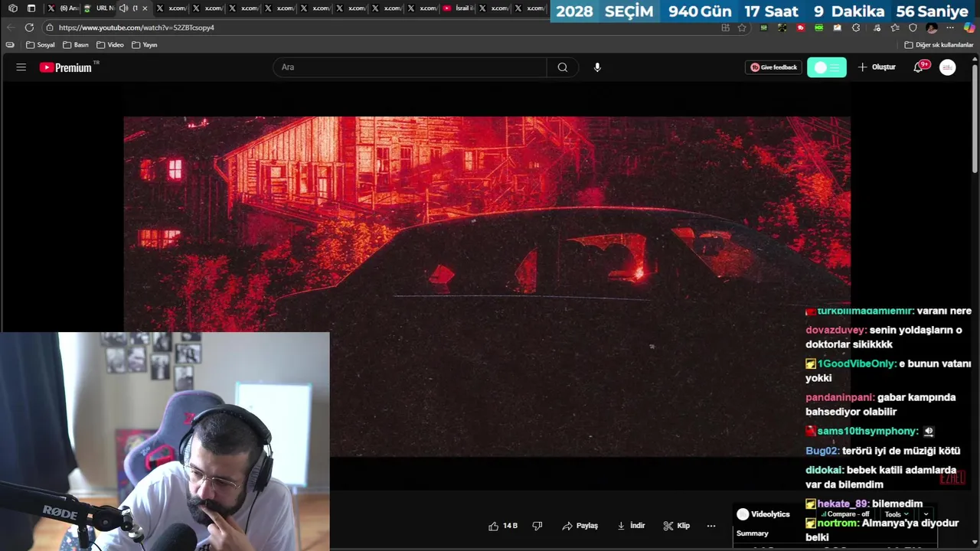980x551 pixels.
Task: Click the dovazduvey chat username
Action: pyautogui.click(x=836, y=330)
